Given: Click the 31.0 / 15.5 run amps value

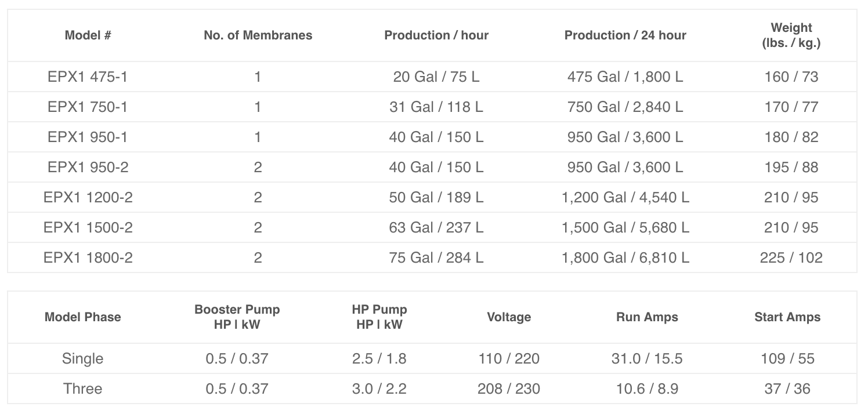Looking at the screenshot, I should (647, 358).
